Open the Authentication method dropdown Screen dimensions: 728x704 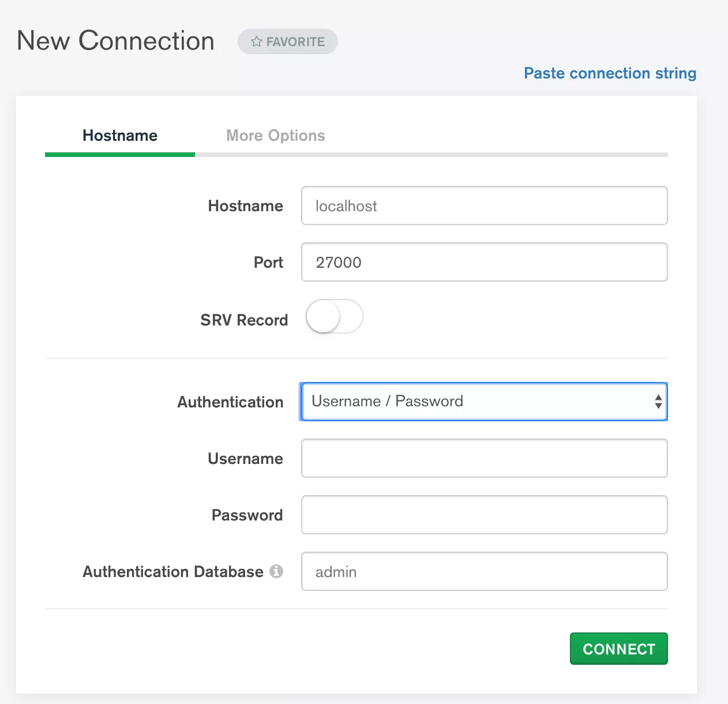[x=484, y=402]
